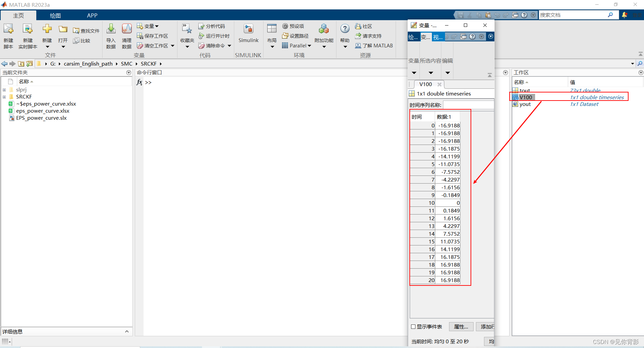Screen dimensions: 644x348
Task: Click the data cell at time 10
Action: click(x=448, y=203)
